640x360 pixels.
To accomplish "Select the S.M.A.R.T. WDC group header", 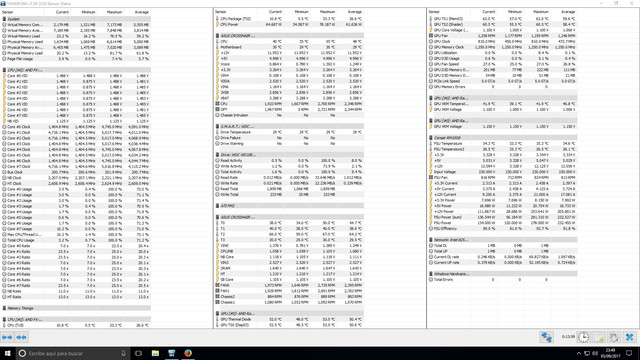I will tap(289, 127).
